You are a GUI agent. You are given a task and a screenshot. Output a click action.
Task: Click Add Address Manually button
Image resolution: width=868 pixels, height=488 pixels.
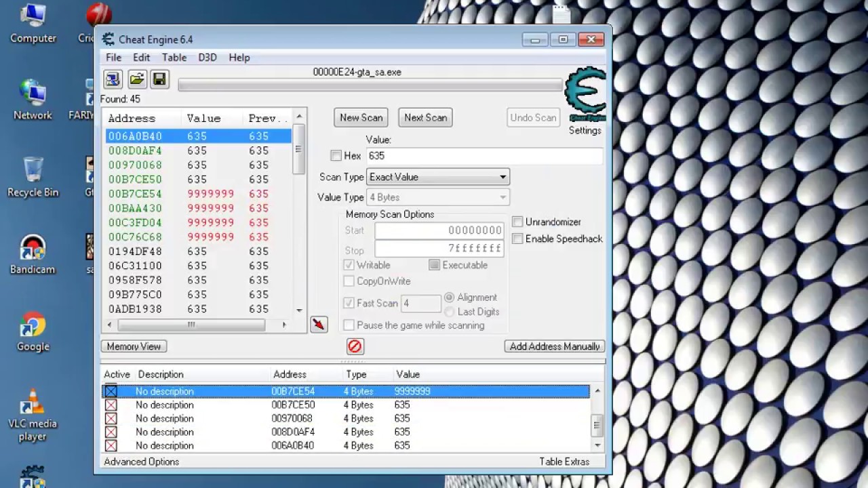555,346
